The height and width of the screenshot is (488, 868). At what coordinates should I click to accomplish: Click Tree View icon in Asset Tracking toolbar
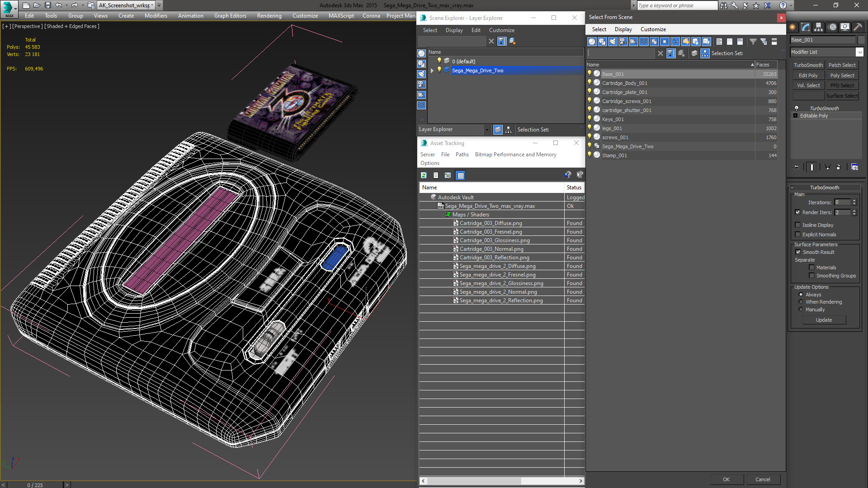coord(448,175)
